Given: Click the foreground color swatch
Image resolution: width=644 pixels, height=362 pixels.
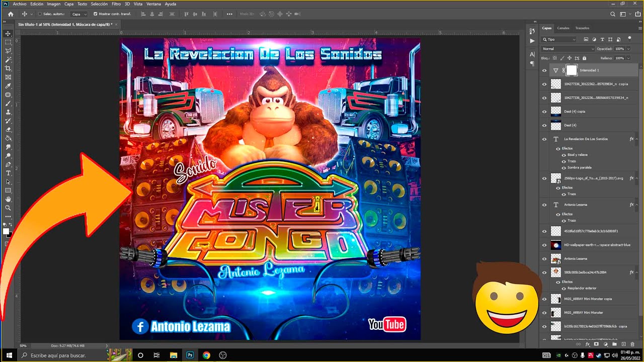Looking at the screenshot, I should pos(6,231).
